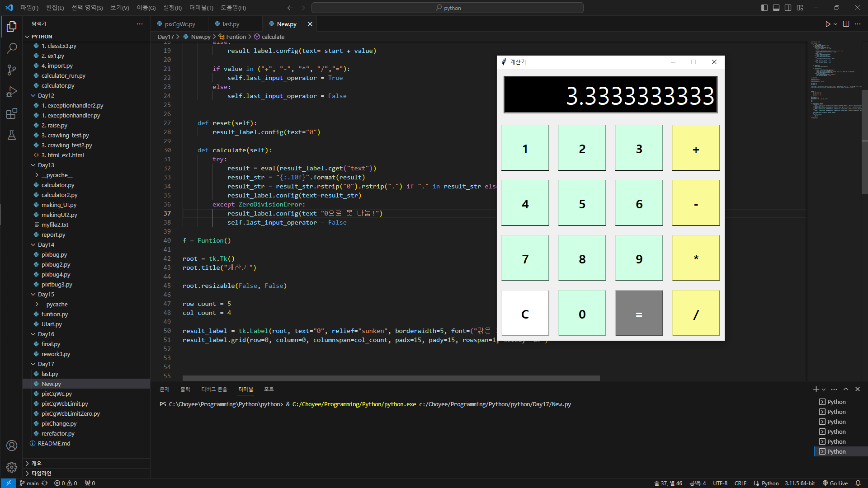Screen dimensions: 868x488
Task: Open the Source Control view
Action: click(12, 70)
